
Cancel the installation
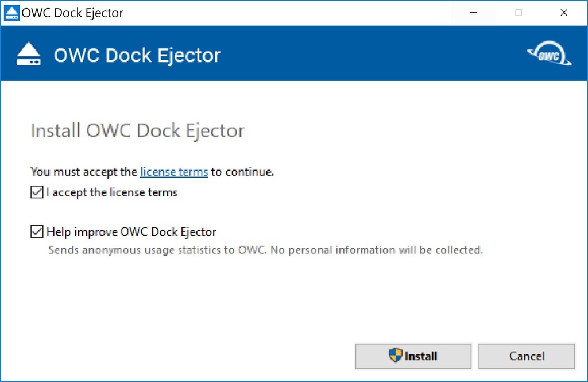pos(527,356)
